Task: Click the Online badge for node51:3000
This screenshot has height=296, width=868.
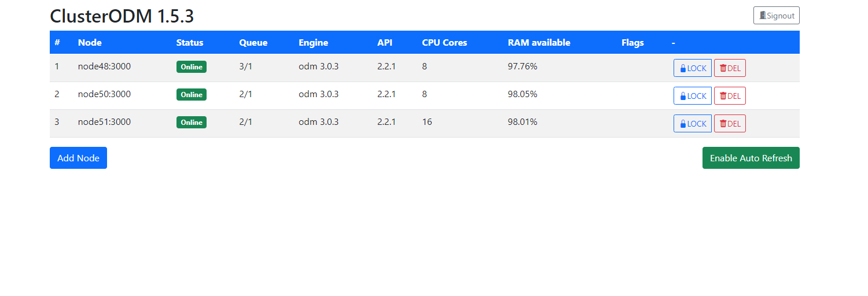Action: (192, 123)
